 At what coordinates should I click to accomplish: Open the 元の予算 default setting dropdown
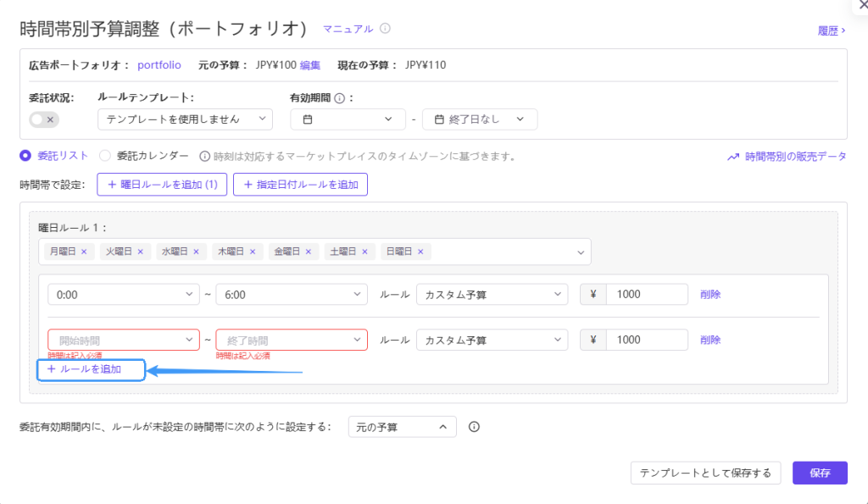tap(403, 427)
